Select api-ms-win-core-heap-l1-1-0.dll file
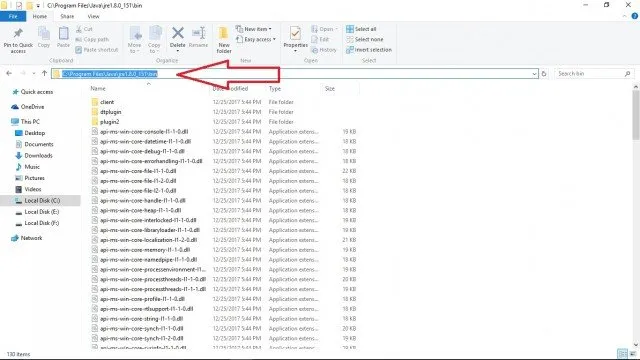The height and width of the screenshot is (360, 640). click(140, 210)
